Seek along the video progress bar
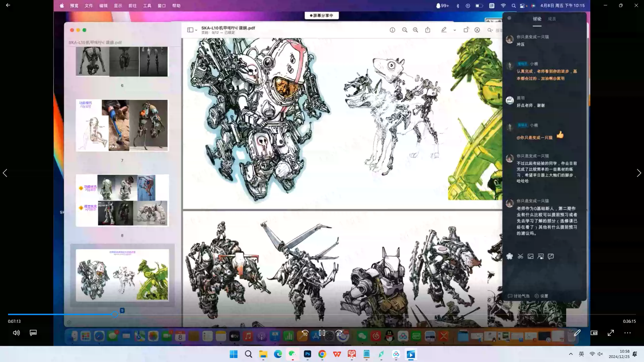The width and height of the screenshot is (644, 362). click(x=322, y=314)
